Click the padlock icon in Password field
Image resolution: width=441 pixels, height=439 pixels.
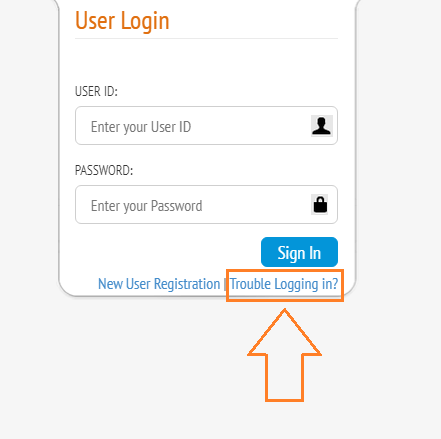320,204
